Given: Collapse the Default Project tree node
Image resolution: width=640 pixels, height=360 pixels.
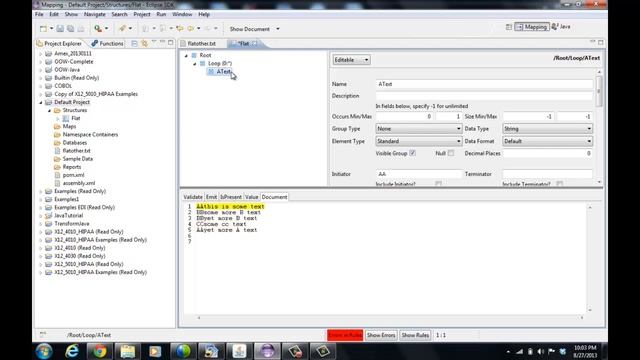Looking at the screenshot, I should tap(41, 102).
